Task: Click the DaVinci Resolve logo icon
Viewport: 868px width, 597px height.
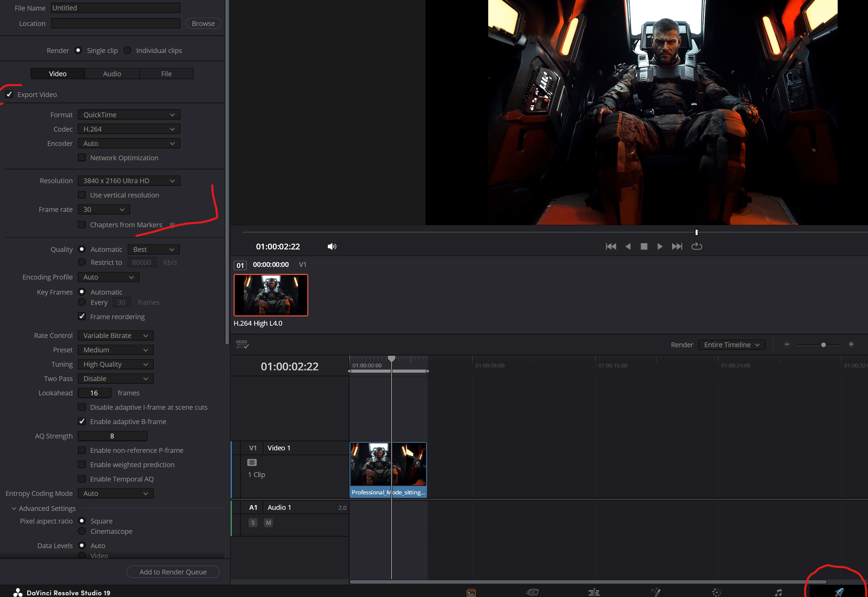Action: click(17, 592)
